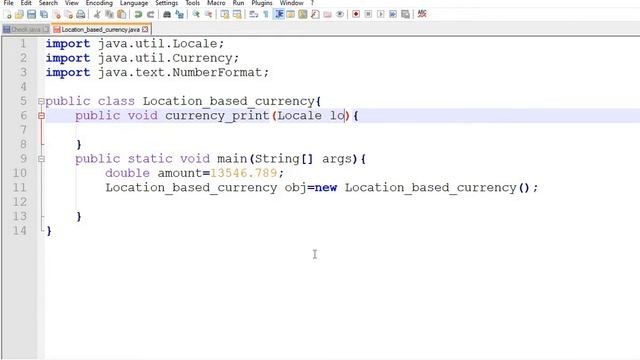Click the Paste clipboard icon

pyautogui.click(x=122, y=15)
